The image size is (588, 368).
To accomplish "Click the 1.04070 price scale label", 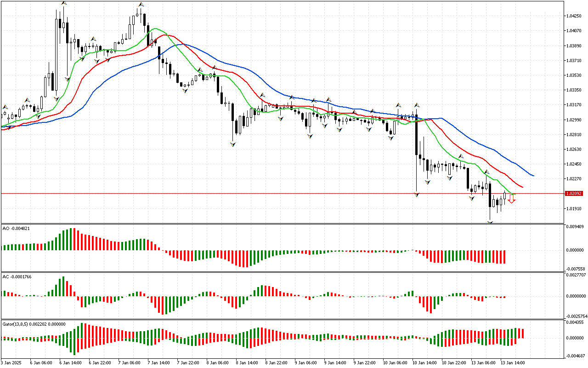I will (574, 31).
